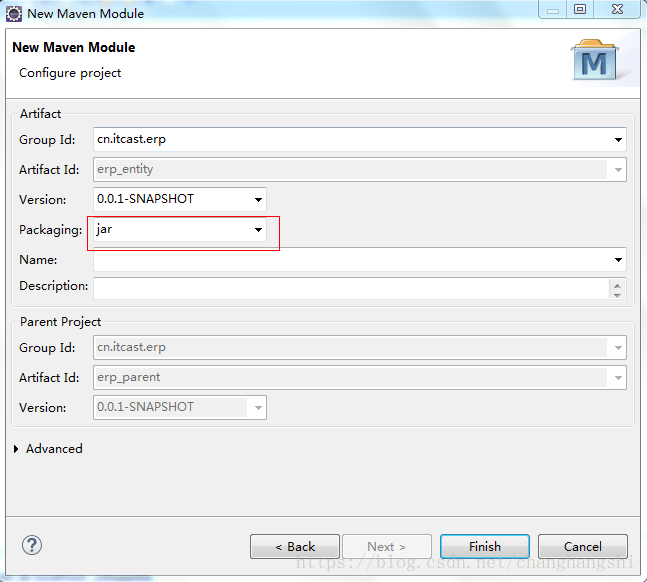This screenshot has height=582, width=647.
Task: Click the "Packaging:" label
Action: [50, 229]
